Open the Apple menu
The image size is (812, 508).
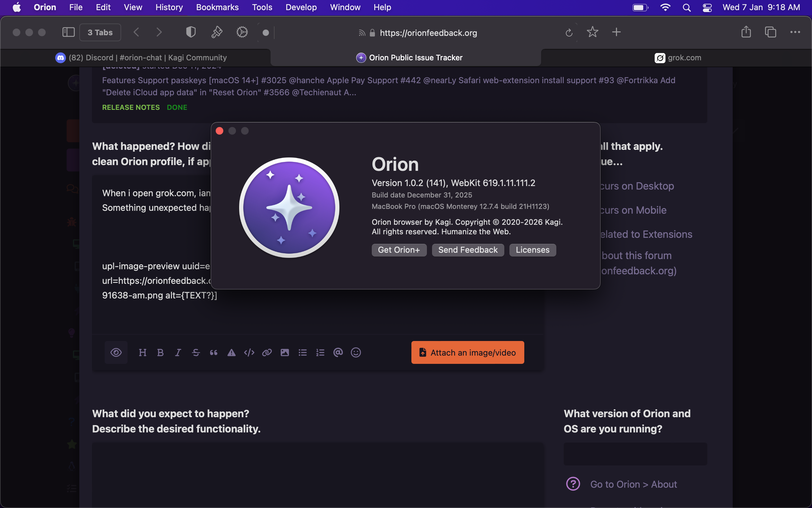click(17, 7)
